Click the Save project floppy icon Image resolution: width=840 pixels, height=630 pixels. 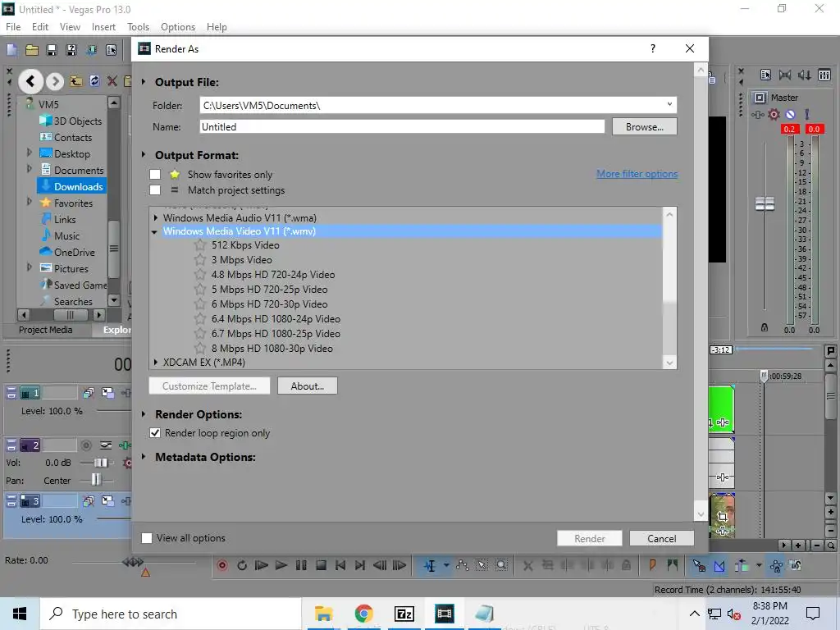[x=52, y=50]
